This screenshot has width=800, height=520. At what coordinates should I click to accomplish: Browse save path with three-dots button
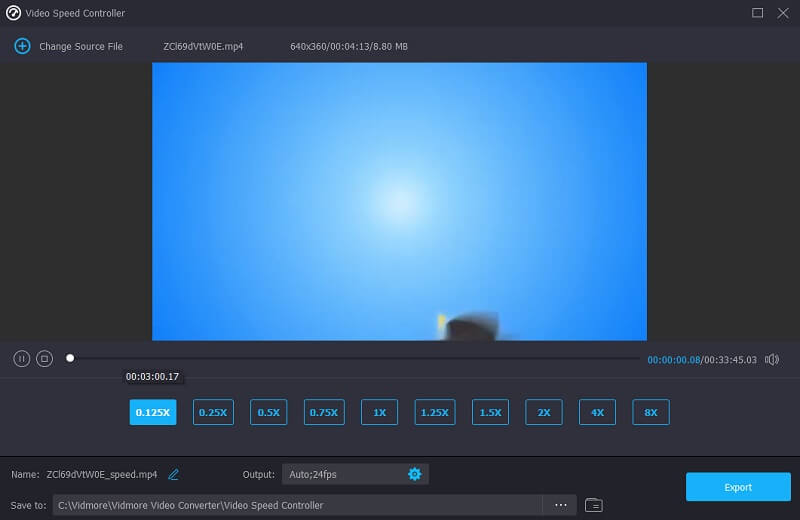(560, 505)
